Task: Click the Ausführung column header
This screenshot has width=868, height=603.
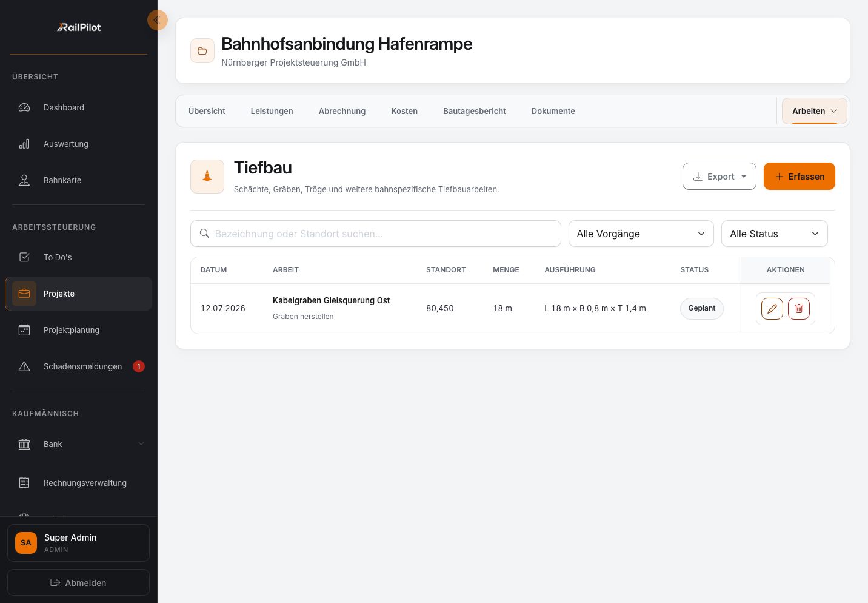Action: point(570,270)
